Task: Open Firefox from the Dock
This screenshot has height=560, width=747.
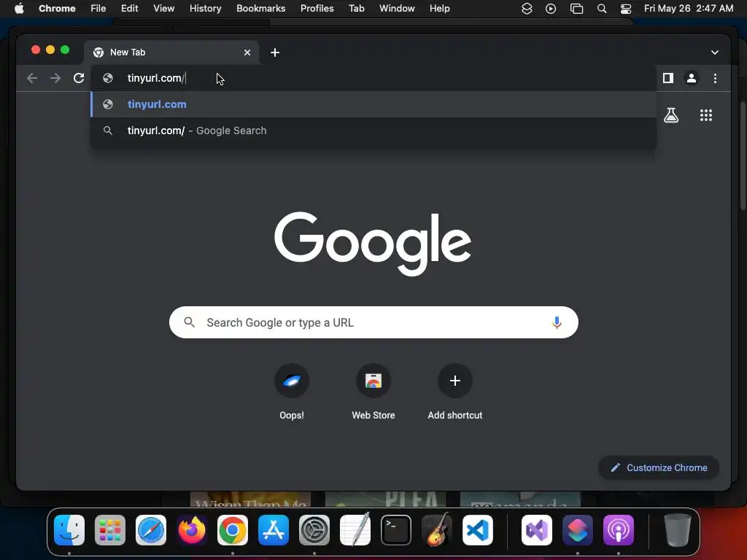Action: pyautogui.click(x=192, y=530)
